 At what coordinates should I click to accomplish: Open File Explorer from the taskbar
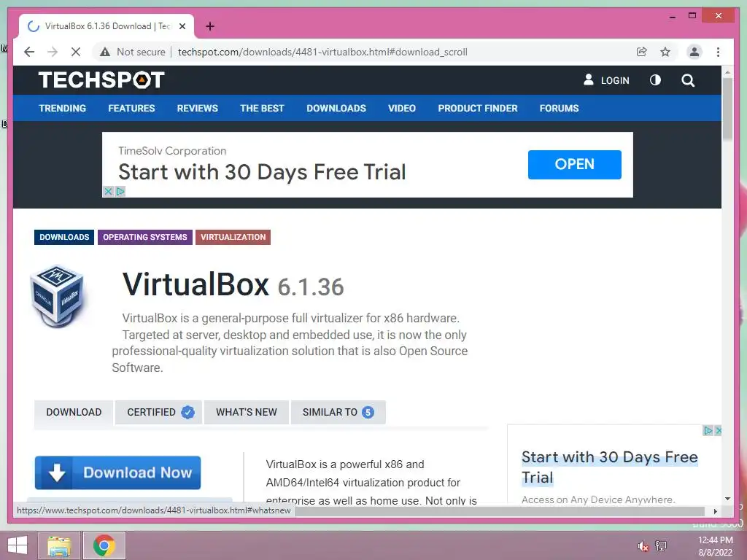point(59,545)
